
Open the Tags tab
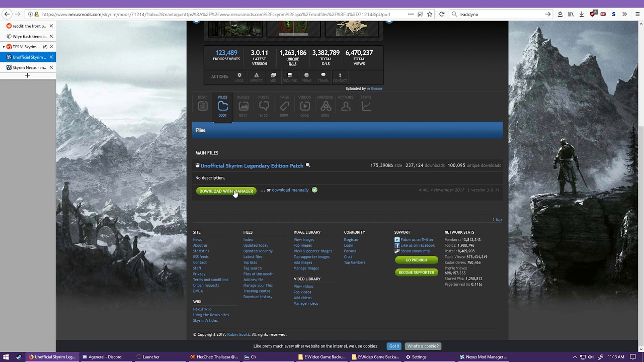click(284, 106)
